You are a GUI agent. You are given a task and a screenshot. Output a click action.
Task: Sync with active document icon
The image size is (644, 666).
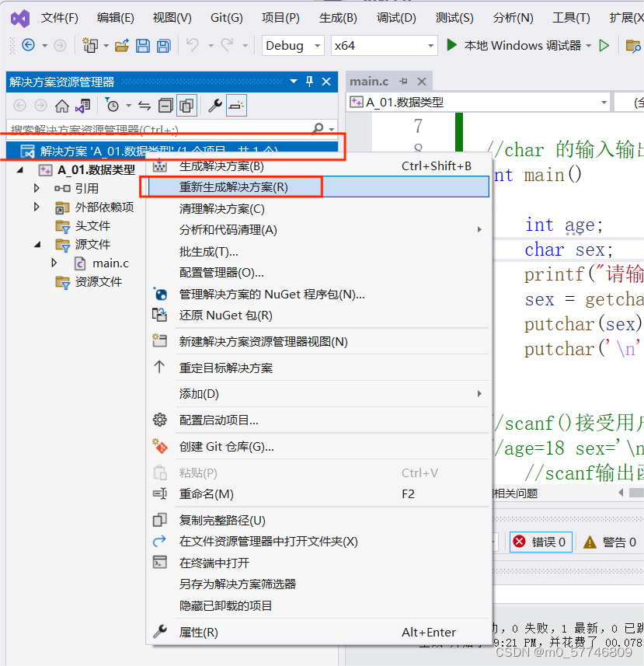click(144, 106)
